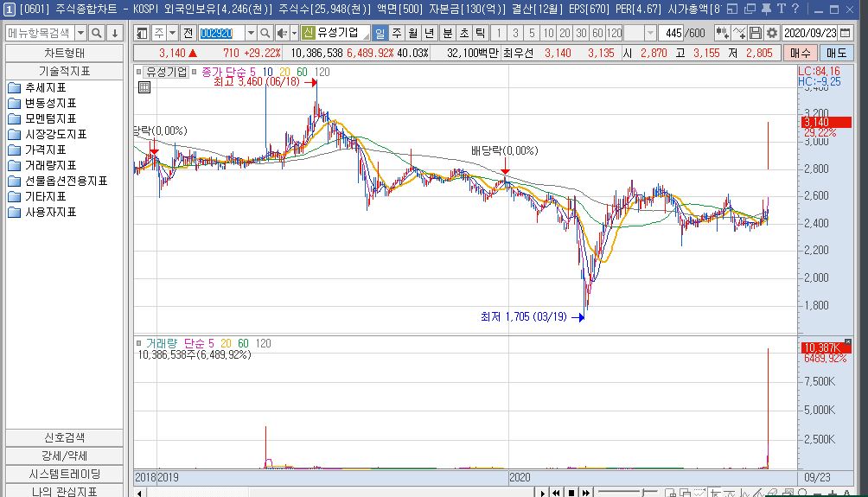Toggle the left panel display icon
The width and height of the screenshot is (868, 497).
pos(143,33)
